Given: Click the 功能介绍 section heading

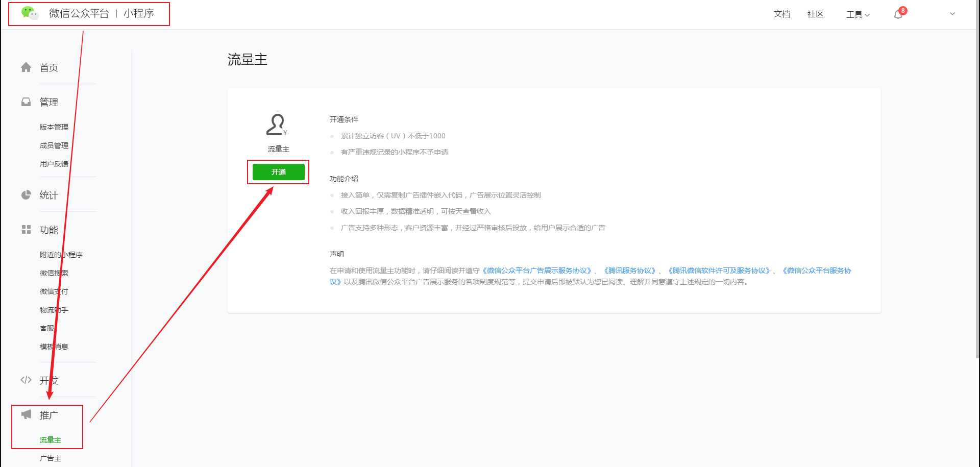Looking at the screenshot, I should [344, 179].
